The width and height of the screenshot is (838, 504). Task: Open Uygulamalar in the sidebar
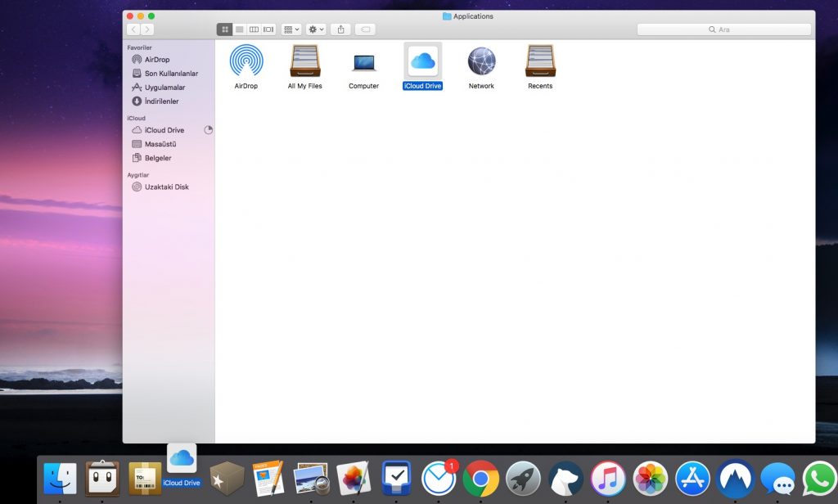coord(164,88)
